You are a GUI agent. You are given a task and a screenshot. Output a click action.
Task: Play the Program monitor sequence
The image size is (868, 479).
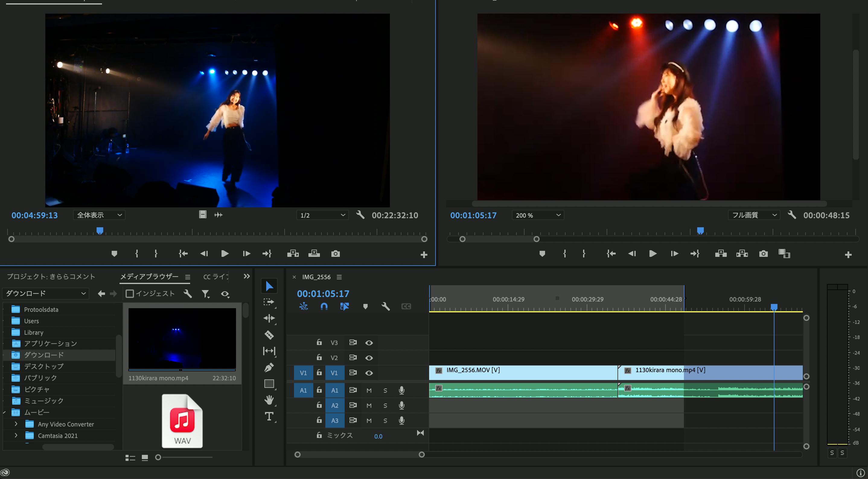[x=653, y=254]
